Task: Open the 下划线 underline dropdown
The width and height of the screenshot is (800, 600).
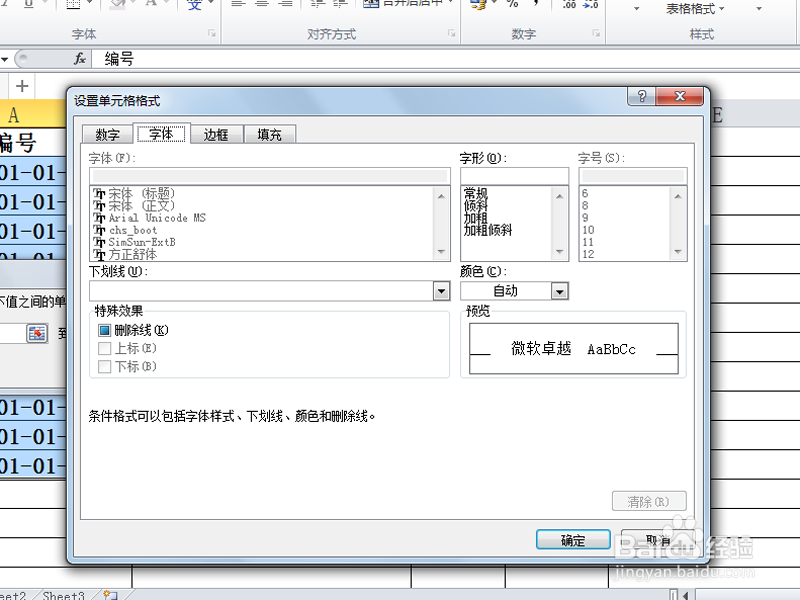Action: (x=441, y=291)
